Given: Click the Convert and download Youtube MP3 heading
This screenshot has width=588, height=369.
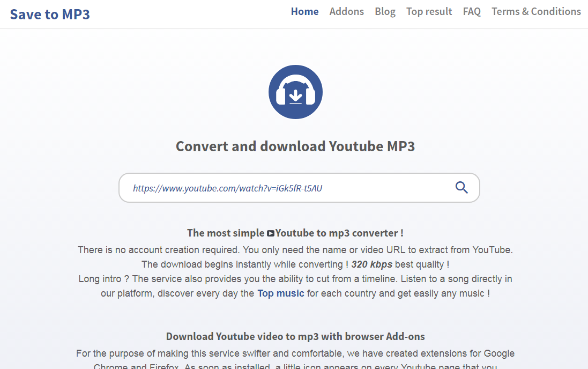Looking at the screenshot, I should point(295,146).
